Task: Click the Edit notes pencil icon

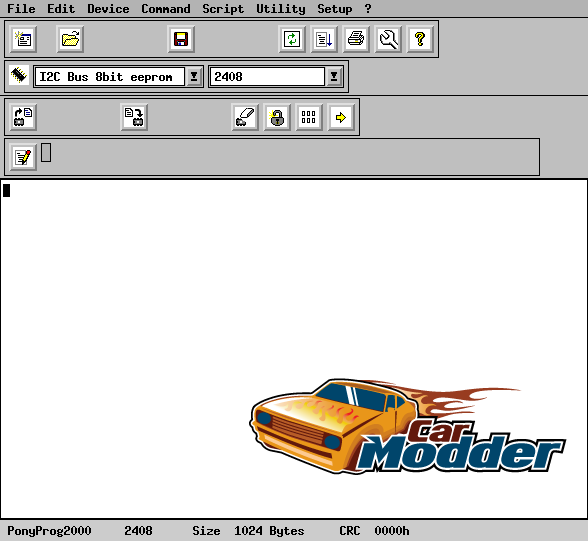Action: [x=23, y=157]
